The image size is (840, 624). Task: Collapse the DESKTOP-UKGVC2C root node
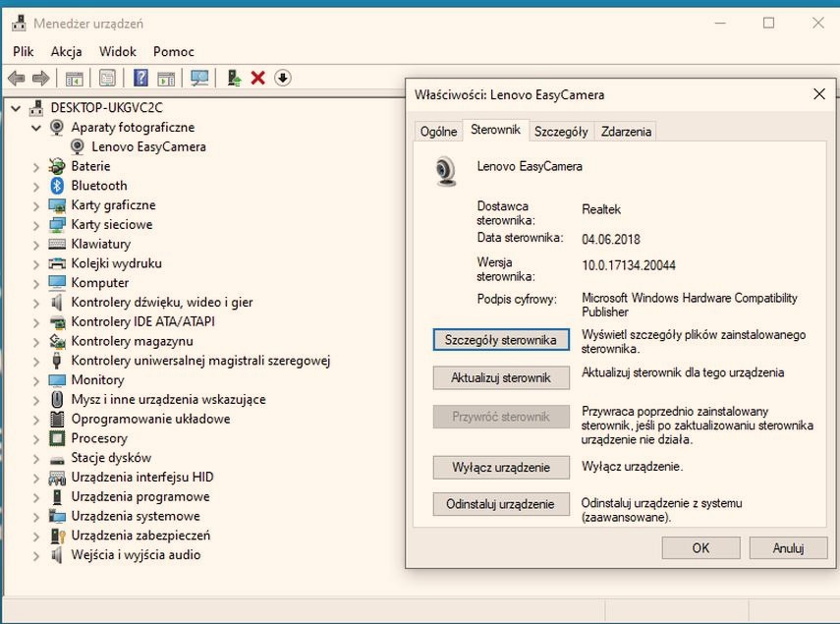(16, 108)
